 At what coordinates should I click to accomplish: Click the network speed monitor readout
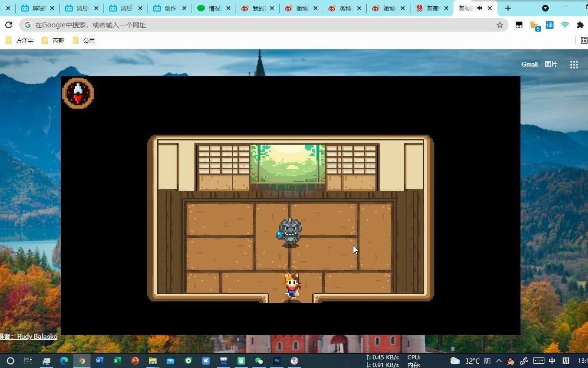pos(383,361)
